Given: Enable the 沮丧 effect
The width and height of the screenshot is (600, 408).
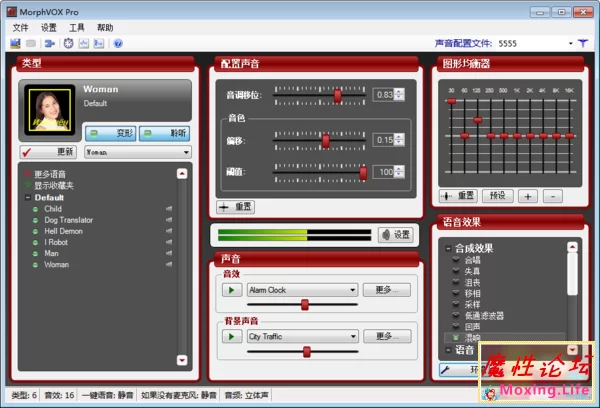Looking at the screenshot, I should pyautogui.click(x=456, y=282).
